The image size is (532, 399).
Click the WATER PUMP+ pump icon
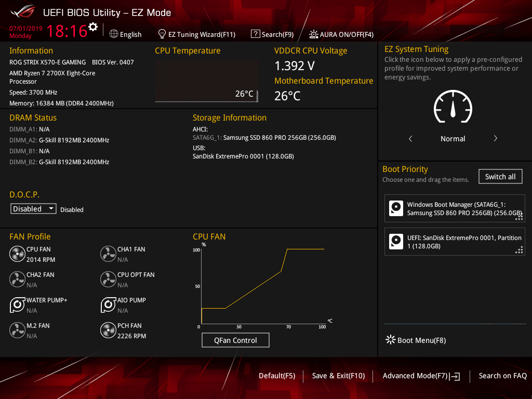point(17,304)
